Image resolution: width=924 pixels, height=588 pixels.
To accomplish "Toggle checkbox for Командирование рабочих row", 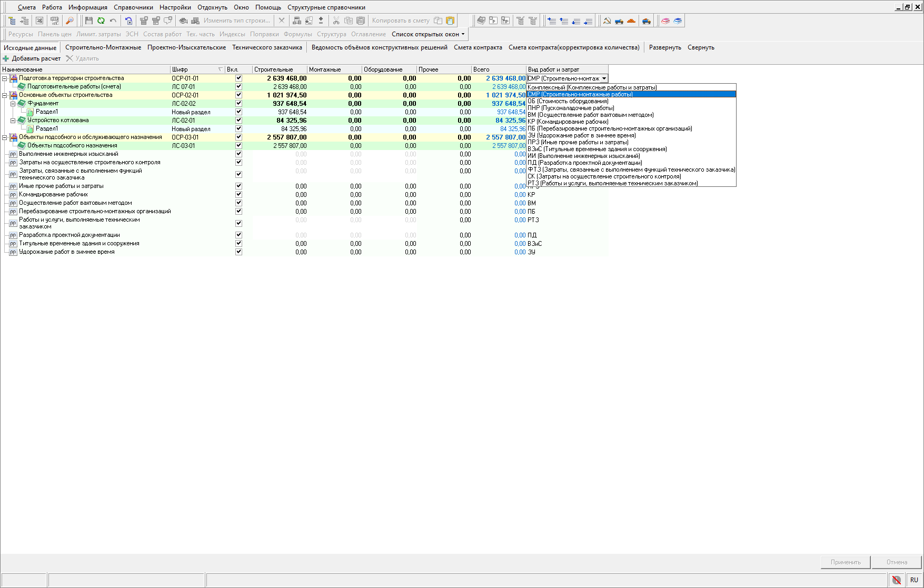I will click(x=239, y=194).
